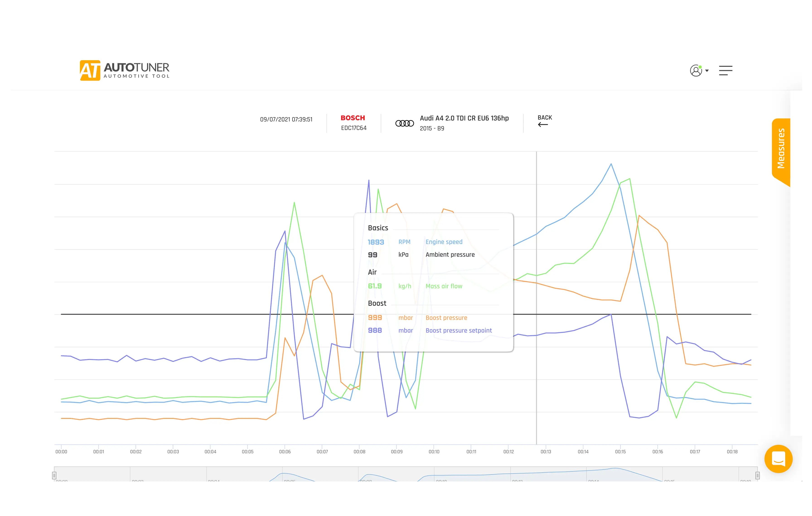Click Mass air flow legend entry
Image resolution: width=812 pixels, height=516 pixels.
coord(444,286)
